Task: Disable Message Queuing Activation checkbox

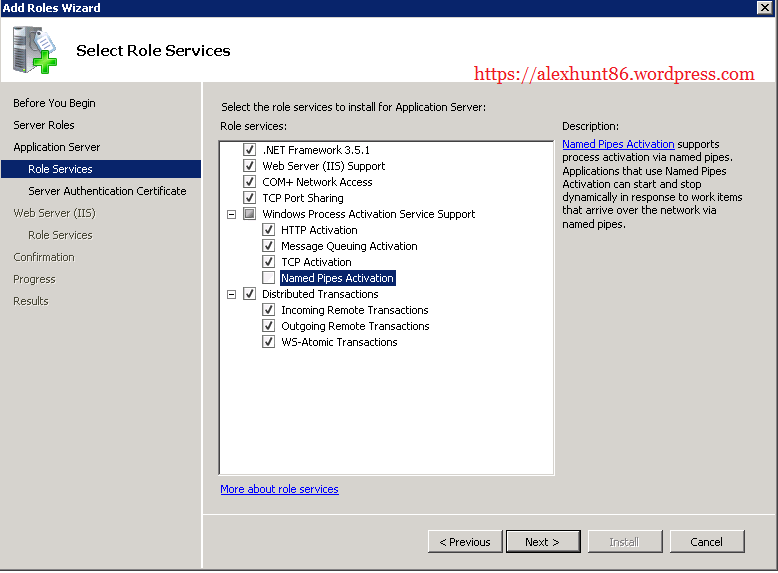Action: (x=268, y=246)
